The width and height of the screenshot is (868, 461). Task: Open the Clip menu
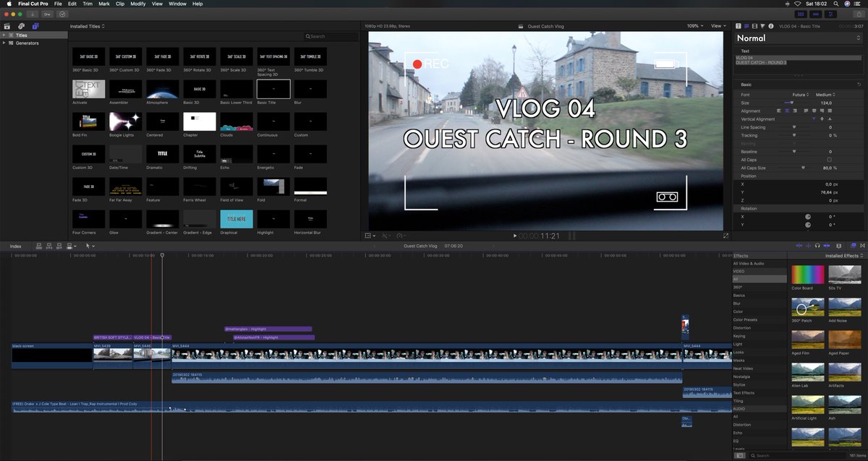click(x=120, y=4)
